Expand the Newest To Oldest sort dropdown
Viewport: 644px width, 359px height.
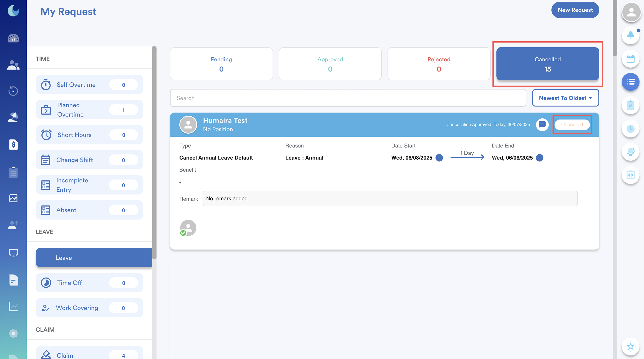[565, 98]
